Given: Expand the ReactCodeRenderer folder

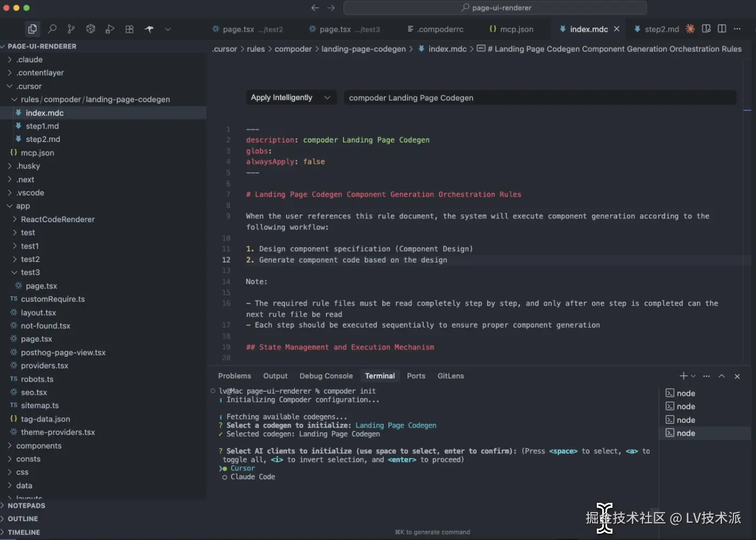Looking at the screenshot, I should coord(103,219).
